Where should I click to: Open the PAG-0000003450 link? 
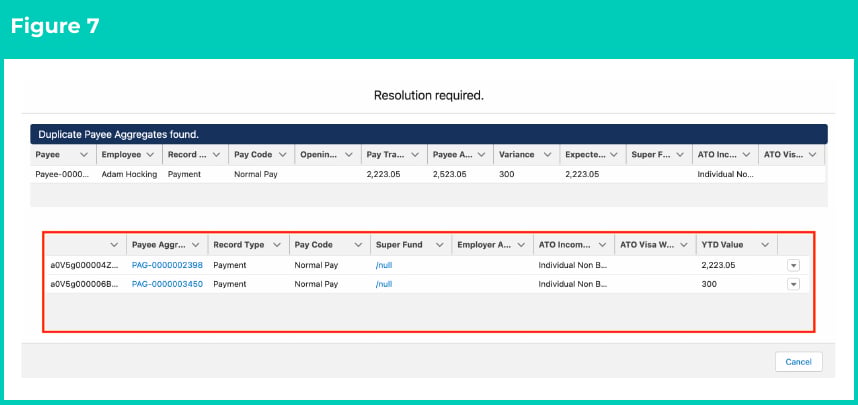pyautogui.click(x=167, y=284)
